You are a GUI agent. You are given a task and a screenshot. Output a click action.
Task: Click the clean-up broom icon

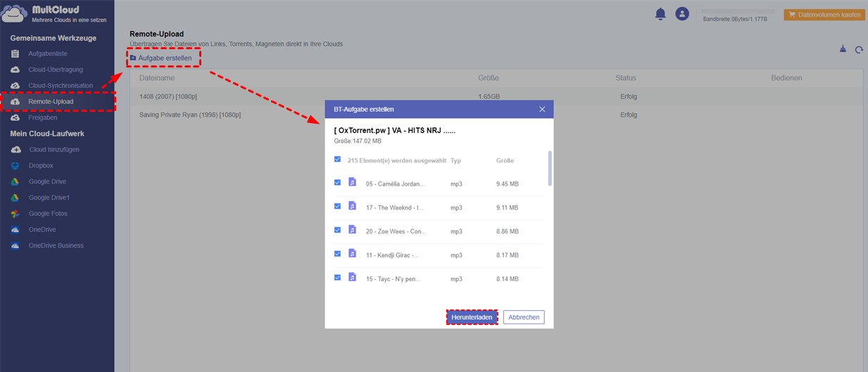click(843, 49)
